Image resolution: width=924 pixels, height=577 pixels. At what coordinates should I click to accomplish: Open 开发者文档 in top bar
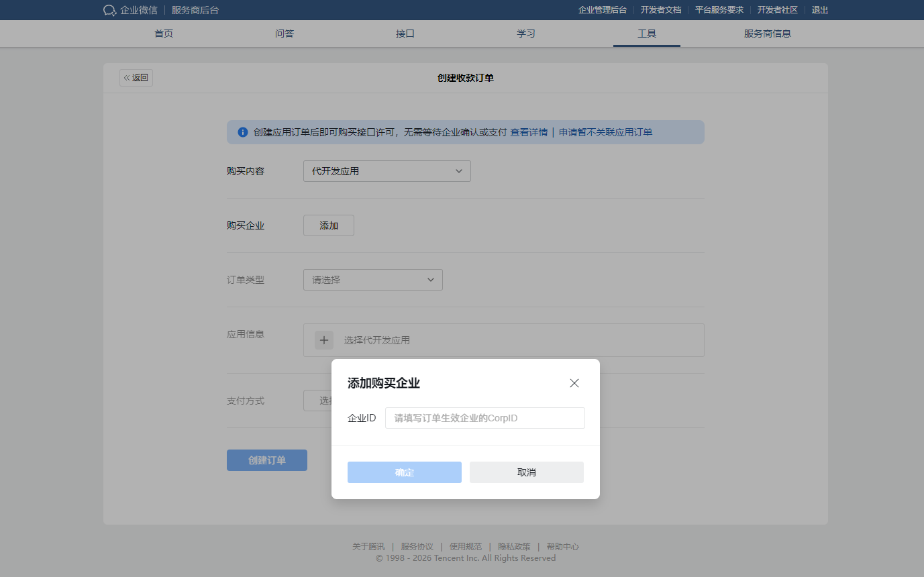tap(660, 10)
